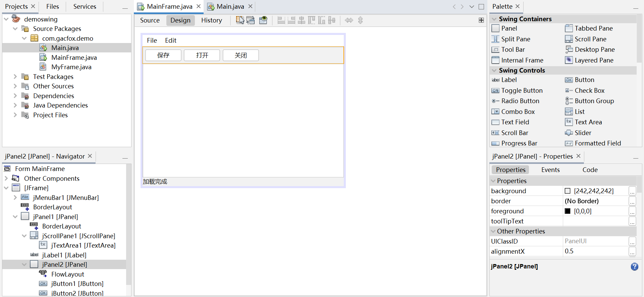Image resolution: width=644 pixels, height=297 pixels.
Task: Switch to Source view
Action: point(150,20)
